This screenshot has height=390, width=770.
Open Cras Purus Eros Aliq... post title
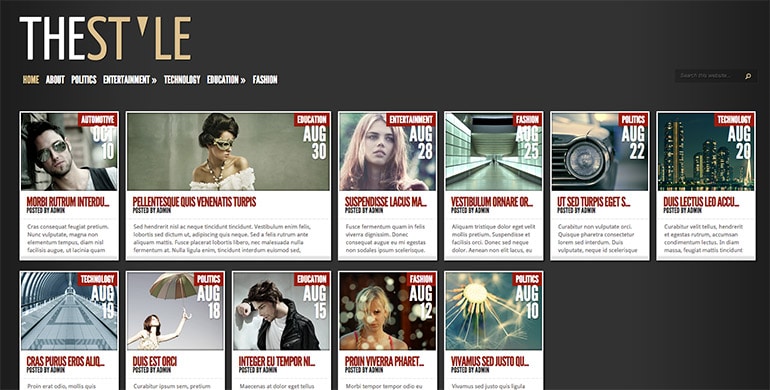tap(65, 362)
